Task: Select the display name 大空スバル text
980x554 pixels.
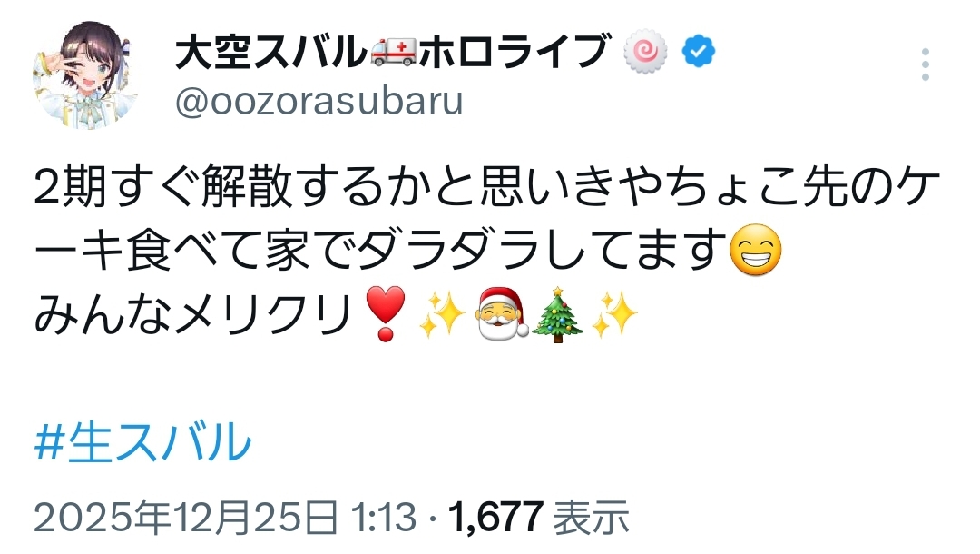Action: 270,51
